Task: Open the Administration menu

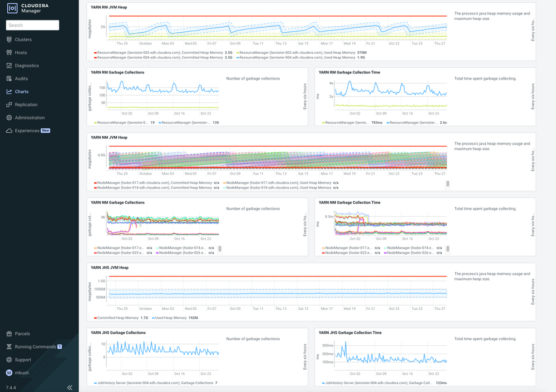Action: pyautogui.click(x=30, y=117)
